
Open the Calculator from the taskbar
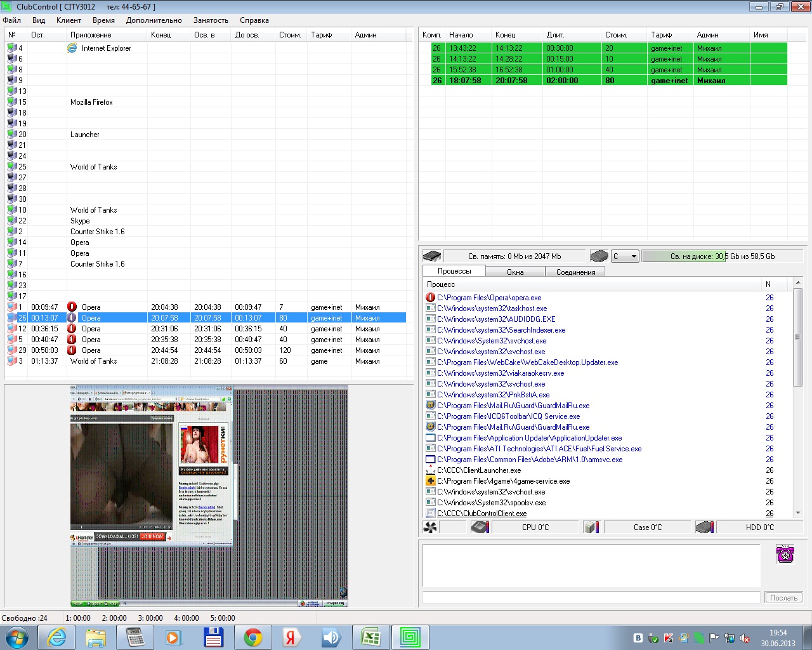tap(135, 637)
